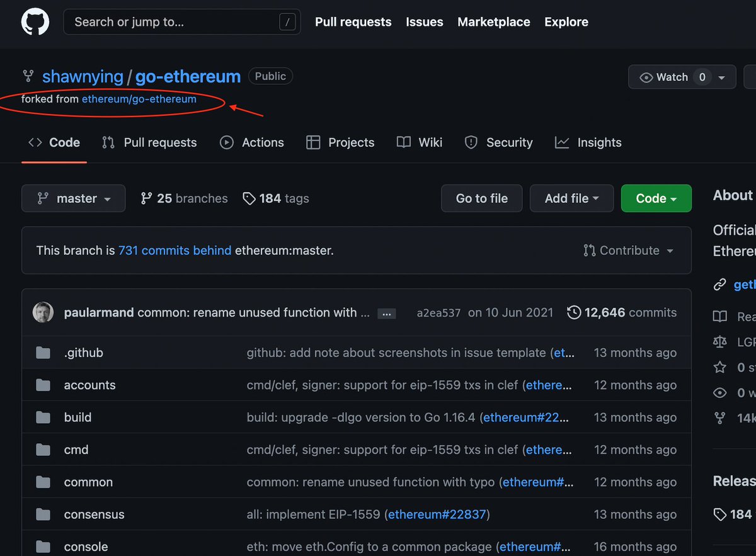Switch to the repository Pull requests tab
The height and width of the screenshot is (556, 756).
tap(149, 142)
